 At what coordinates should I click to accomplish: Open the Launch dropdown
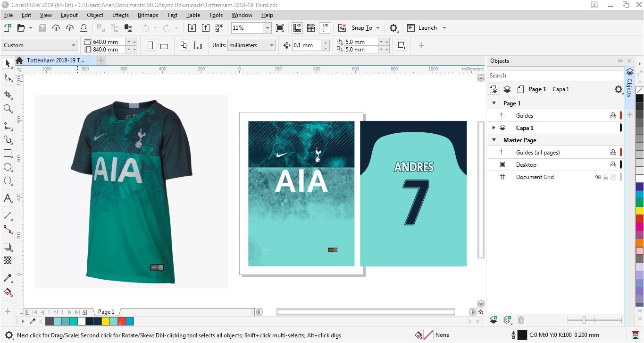tap(444, 28)
